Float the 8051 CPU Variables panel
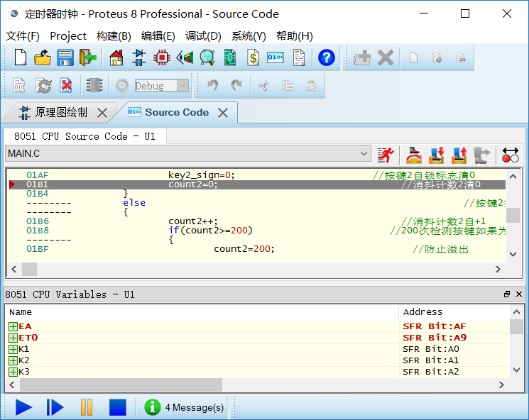The image size is (529, 420). (507, 294)
